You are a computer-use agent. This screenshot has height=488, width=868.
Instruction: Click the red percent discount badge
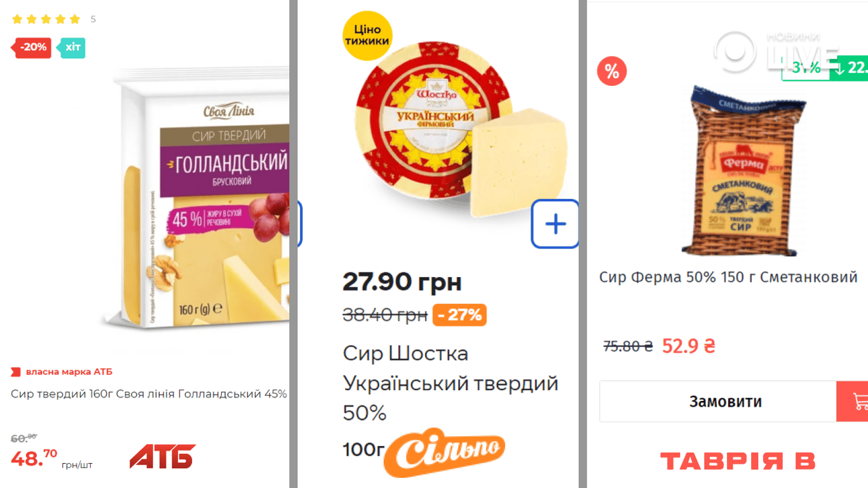(612, 71)
